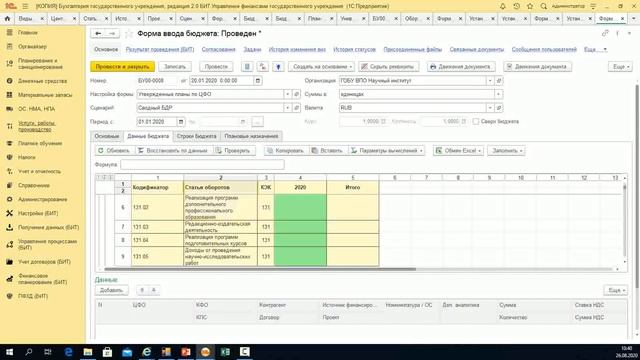The width and height of the screenshot is (640, 360).
Task: Open Справочники section in sidebar
Action: point(34,185)
